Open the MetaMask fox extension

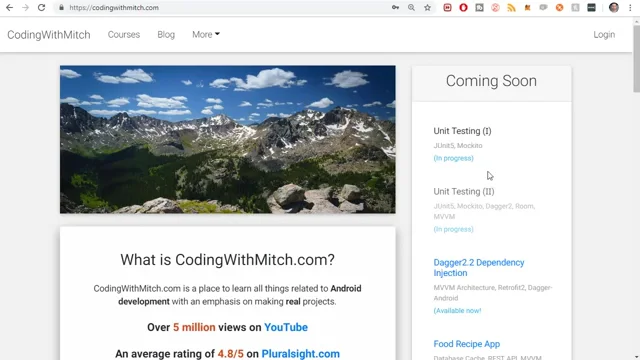point(527,7)
